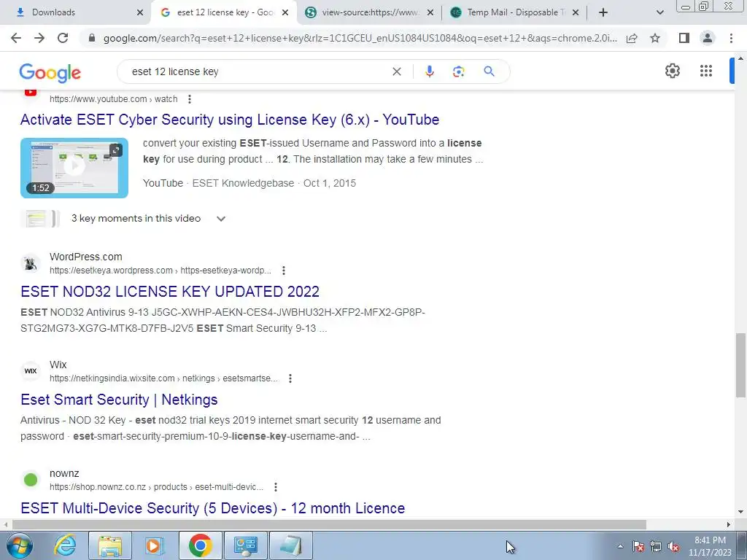Open ESET NOD32 LICENSE KEY UPDATED 2022

(x=170, y=292)
